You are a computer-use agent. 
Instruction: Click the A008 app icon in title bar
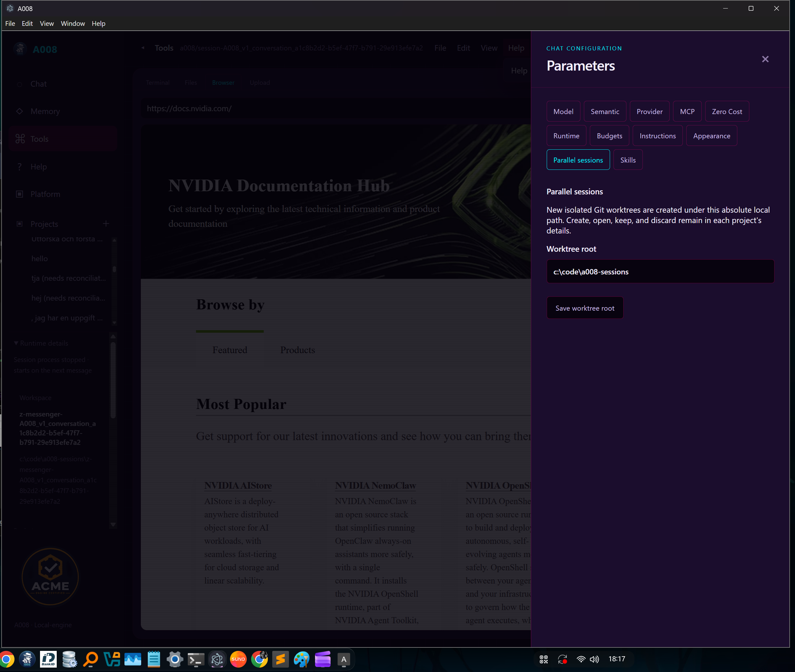click(x=10, y=9)
